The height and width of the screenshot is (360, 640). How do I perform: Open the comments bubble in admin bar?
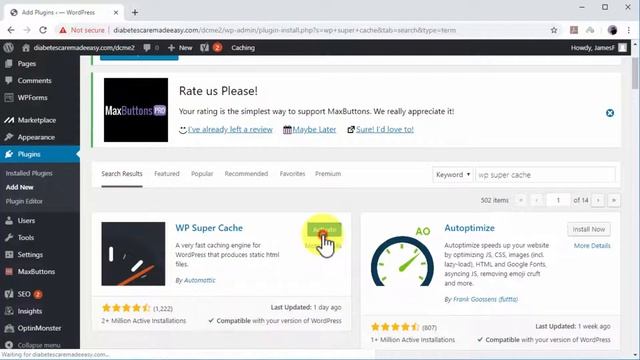(151, 48)
